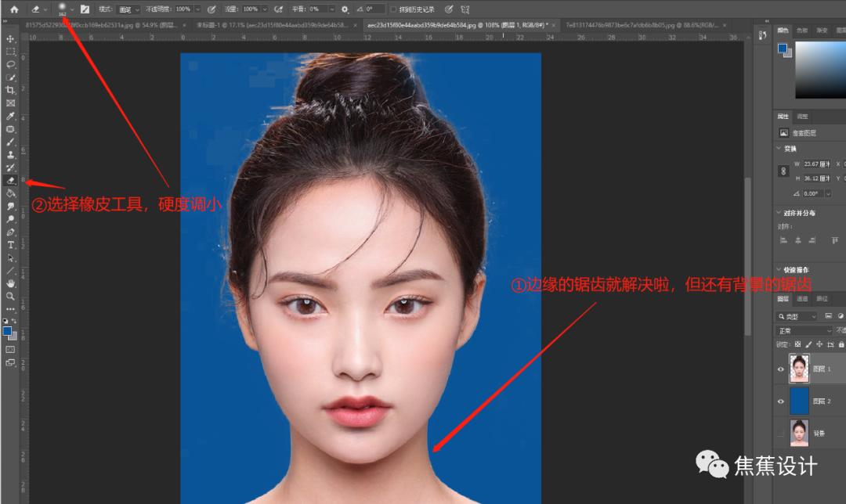Viewport: 846px width, 504px height.
Task: Select the Type tool
Action: [x=10, y=244]
